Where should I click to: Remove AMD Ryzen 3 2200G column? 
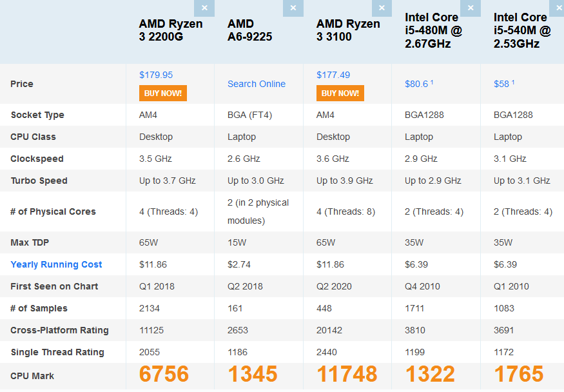(x=204, y=8)
